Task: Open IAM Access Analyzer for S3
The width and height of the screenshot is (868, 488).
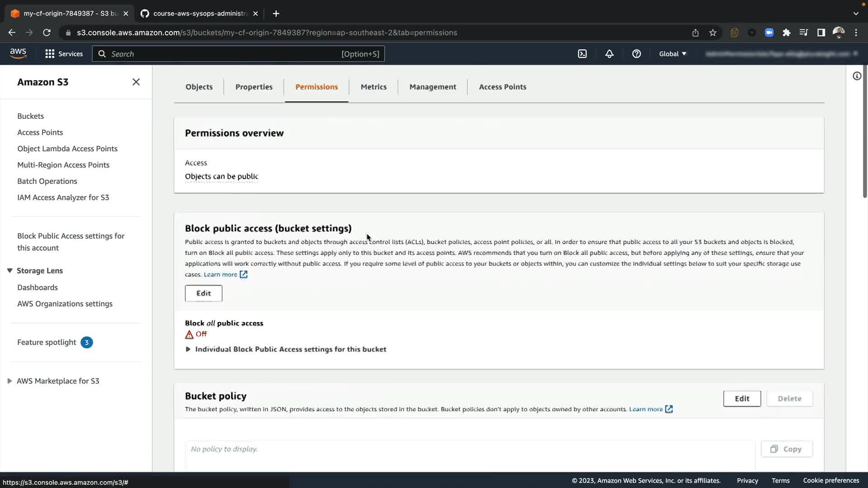Action: 63,197
